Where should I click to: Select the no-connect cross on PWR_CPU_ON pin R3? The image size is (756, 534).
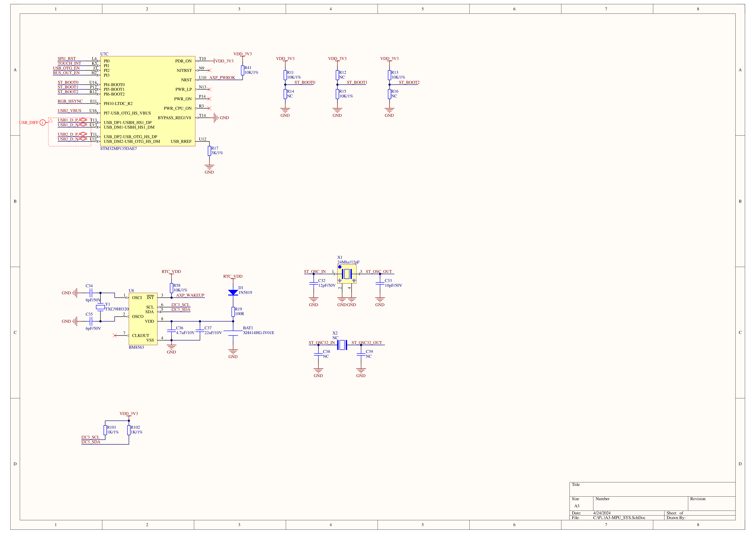[209, 108]
